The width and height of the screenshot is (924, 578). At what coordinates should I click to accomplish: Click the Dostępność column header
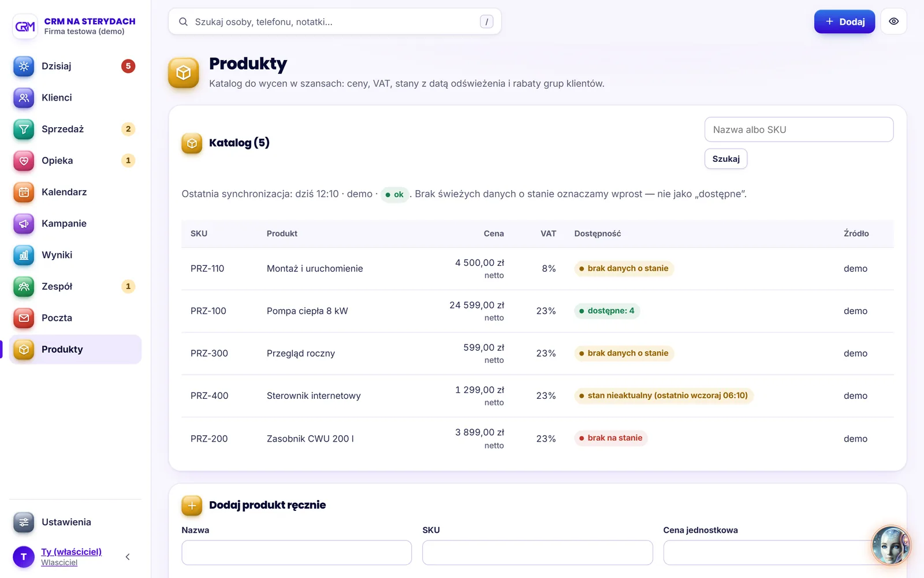(598, 234)
